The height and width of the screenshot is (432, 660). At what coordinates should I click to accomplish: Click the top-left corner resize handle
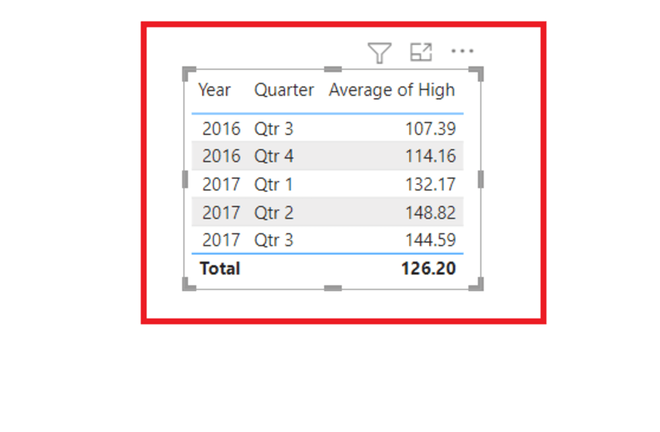click(189, 73)
